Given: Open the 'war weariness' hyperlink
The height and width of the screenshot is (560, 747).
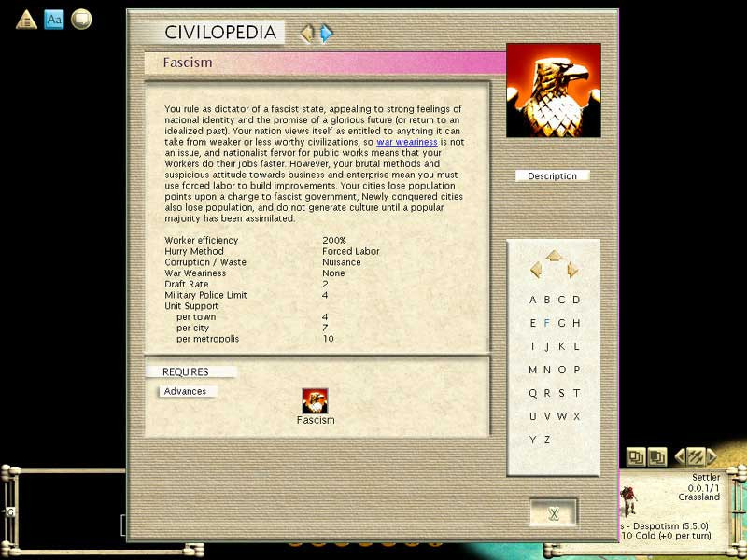Looking at the screenshot, I should [407, 142].
